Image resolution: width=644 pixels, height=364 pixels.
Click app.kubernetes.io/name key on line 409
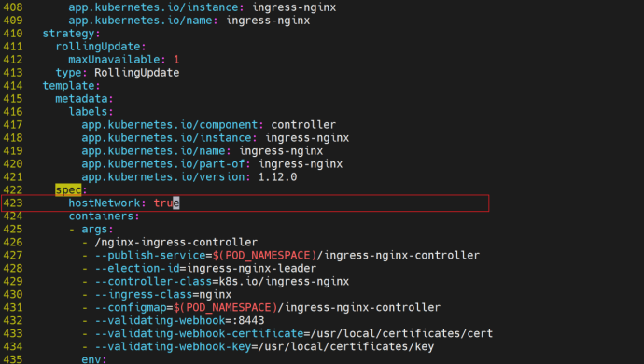pyautogui.click(x=140, y=21)
